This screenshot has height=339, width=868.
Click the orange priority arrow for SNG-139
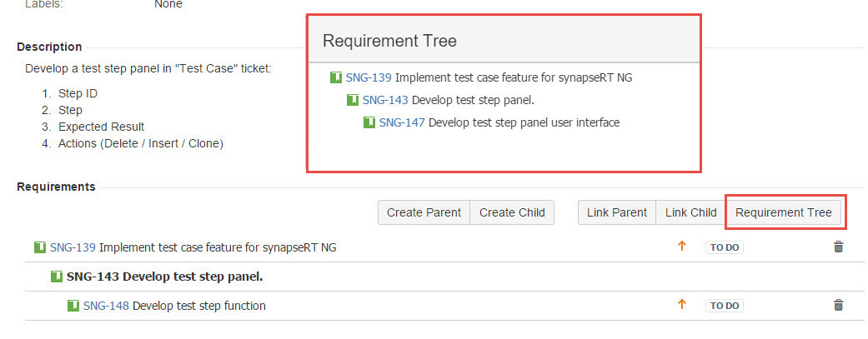tap(681, 247)
